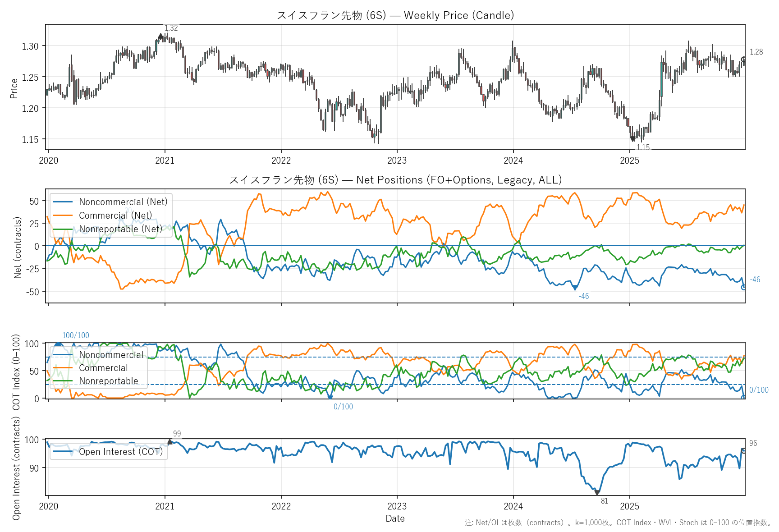Click the Date label on the bottom axis
Image resolution: width=779 pixels, height=532 pixels.
pyautogui.click(x=395, y=518)
